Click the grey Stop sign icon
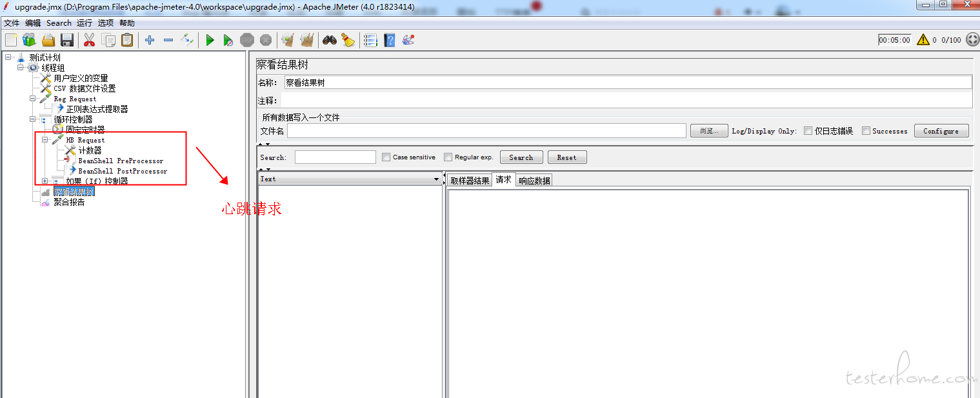The height and width of the screenshot is (398, 980). coord(247,40)
